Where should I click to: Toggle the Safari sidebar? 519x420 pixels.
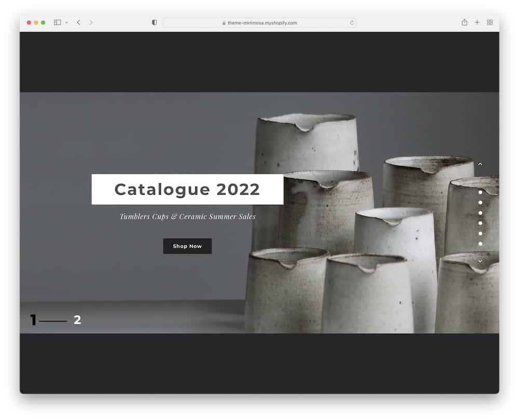click(x=57, y=22)
